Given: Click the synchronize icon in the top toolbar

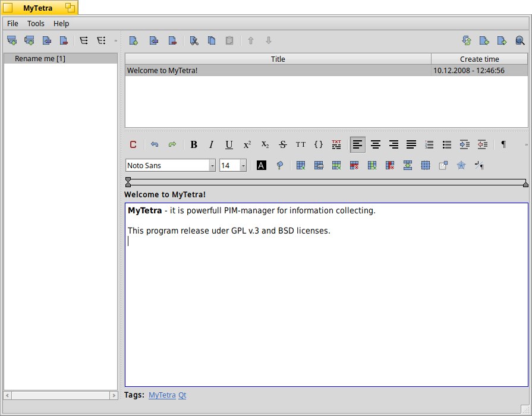Looking at the screenshot, I should (x=467, y=41).
